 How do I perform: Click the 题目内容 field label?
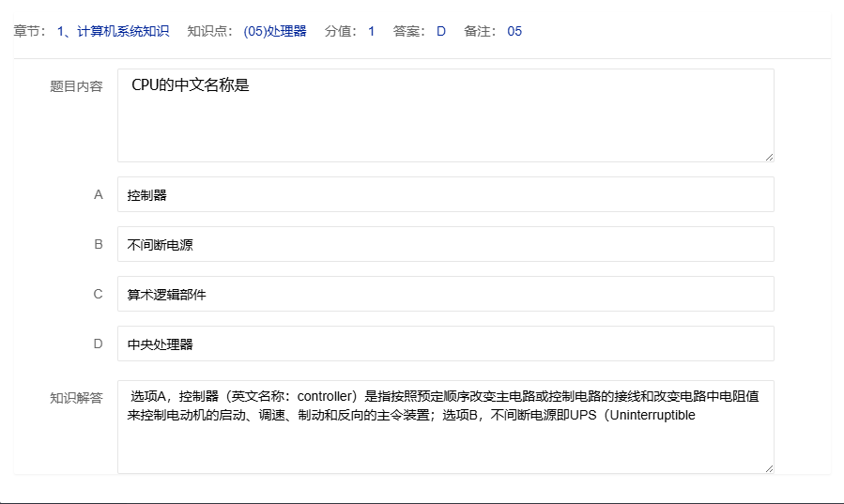[76, 86]
